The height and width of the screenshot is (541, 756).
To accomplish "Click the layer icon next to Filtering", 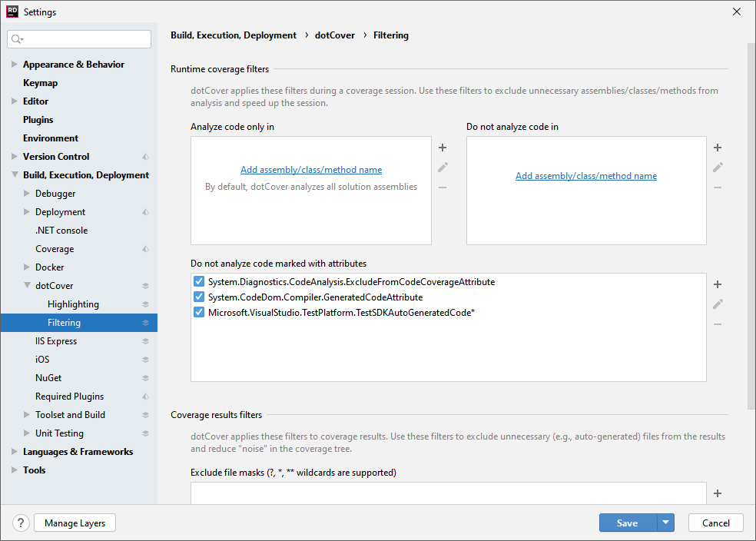I will click(x=145, y=323).
